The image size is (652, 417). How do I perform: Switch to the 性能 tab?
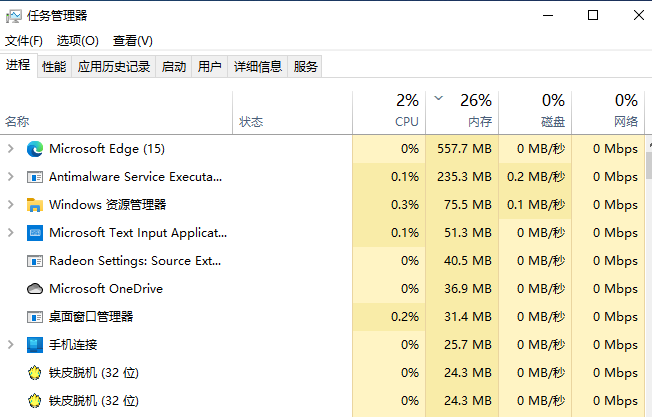tap(54, 67)
